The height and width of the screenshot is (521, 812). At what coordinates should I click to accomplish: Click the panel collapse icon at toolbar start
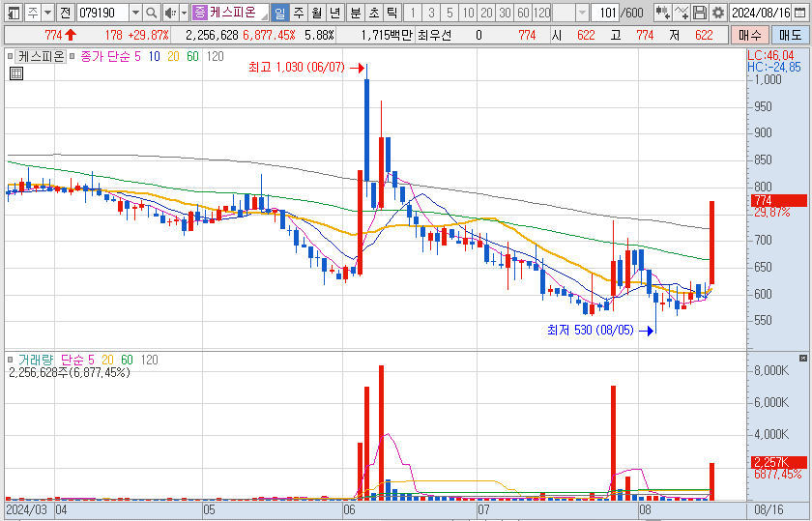14,13
